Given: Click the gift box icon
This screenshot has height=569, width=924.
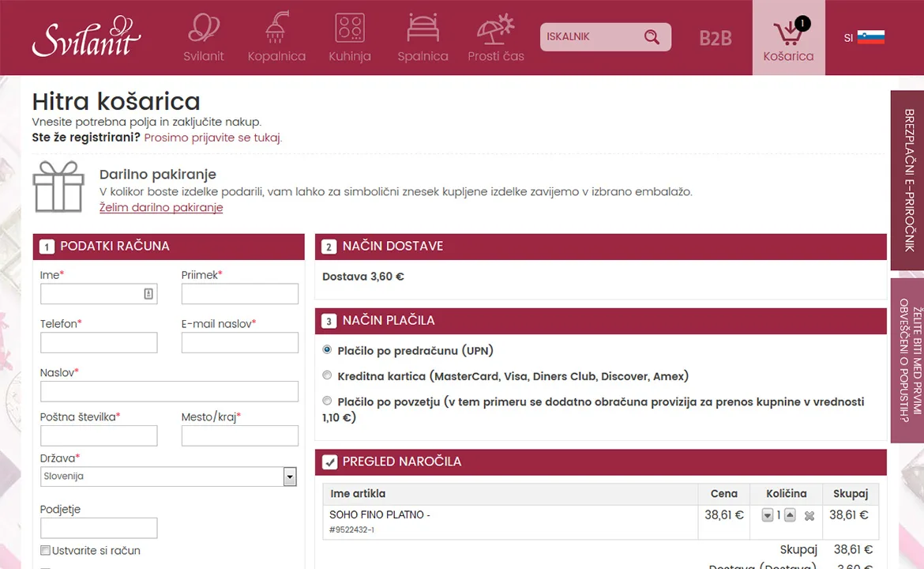Looking at the screenshot, I should [58, 187].
